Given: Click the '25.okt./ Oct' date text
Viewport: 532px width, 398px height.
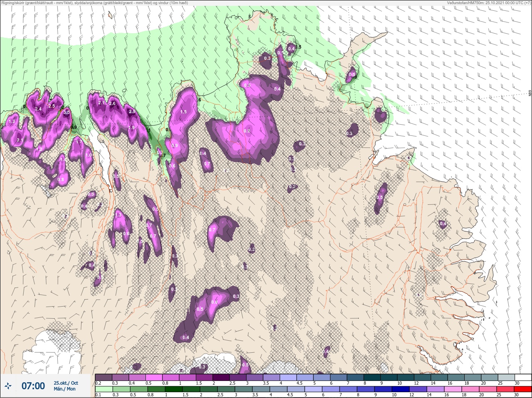Looking at the screenshot, I should 66,383.
